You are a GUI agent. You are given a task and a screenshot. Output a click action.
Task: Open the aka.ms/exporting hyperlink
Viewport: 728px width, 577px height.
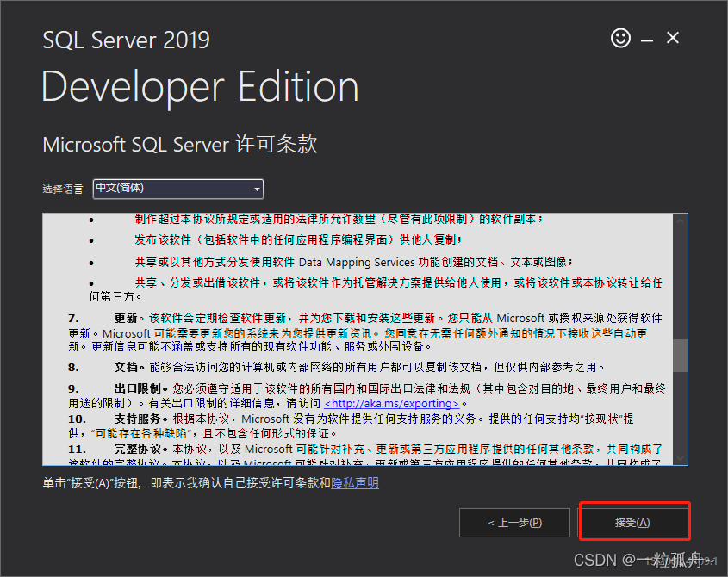click(392, 403)
